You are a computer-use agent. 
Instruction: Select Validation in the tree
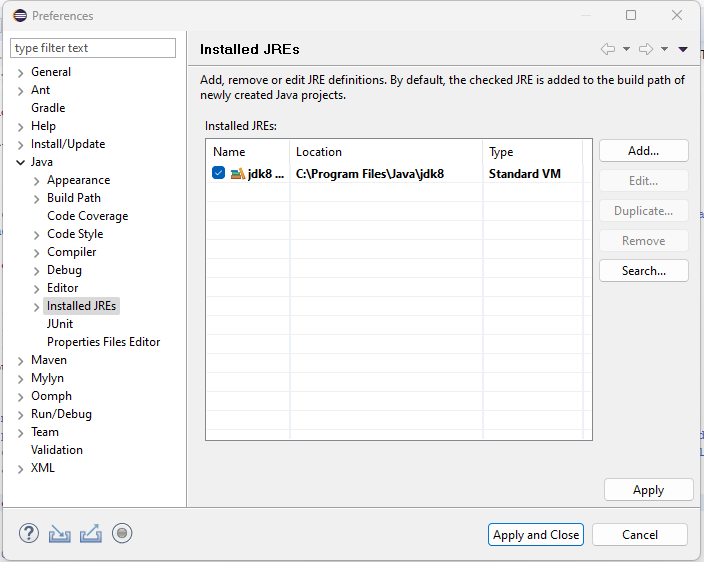click(x=57, y=450)
